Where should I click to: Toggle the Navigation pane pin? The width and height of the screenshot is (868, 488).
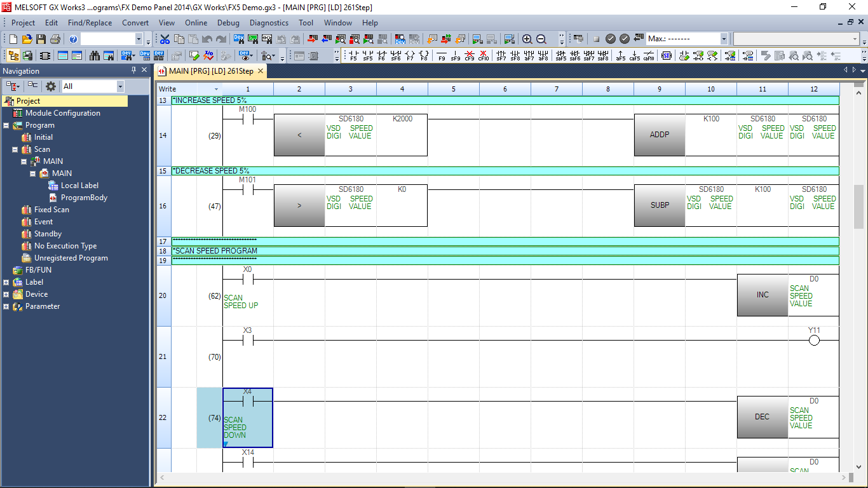pyautogui.click(x=133, y=70)
